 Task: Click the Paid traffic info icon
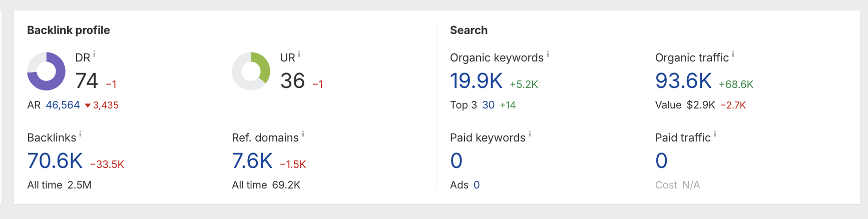click(715, 134)
